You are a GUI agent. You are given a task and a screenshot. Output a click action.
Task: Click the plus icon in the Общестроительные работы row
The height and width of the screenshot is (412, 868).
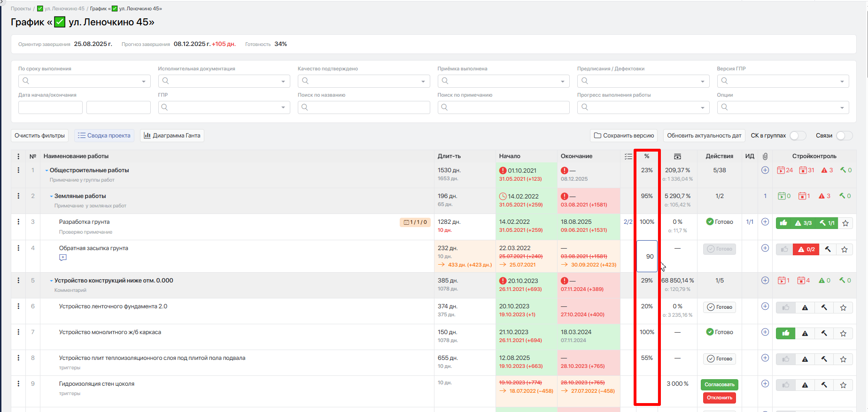pos(765,170)
